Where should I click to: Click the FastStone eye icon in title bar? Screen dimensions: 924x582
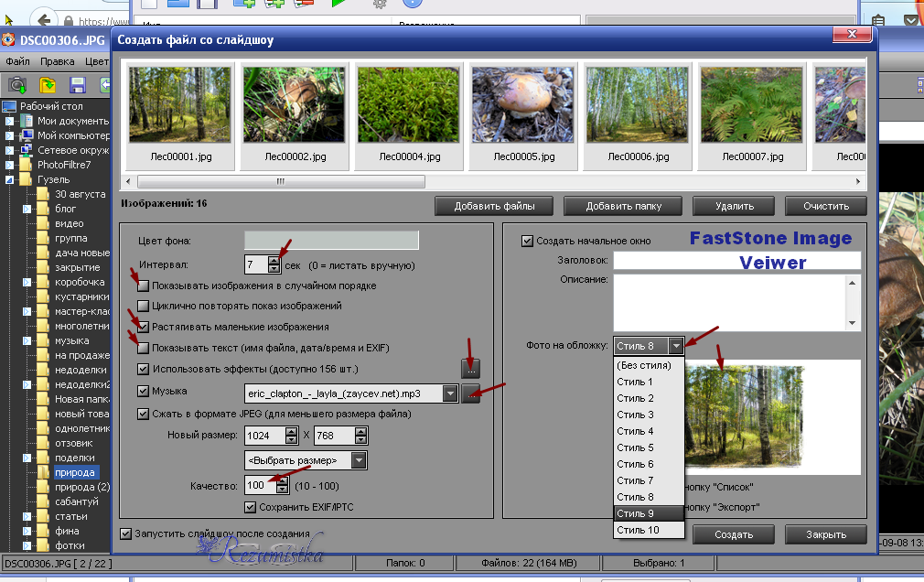point(8,40)
